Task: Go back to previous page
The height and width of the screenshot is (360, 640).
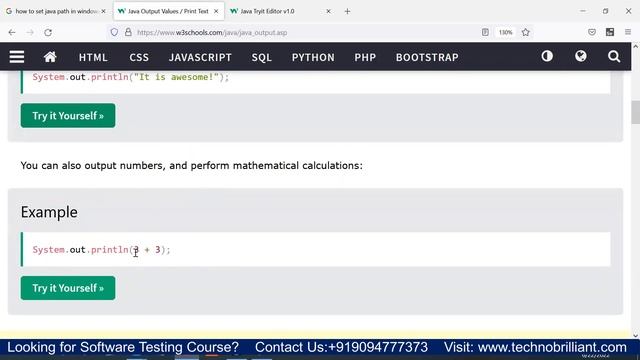Action: pos(12,32)
